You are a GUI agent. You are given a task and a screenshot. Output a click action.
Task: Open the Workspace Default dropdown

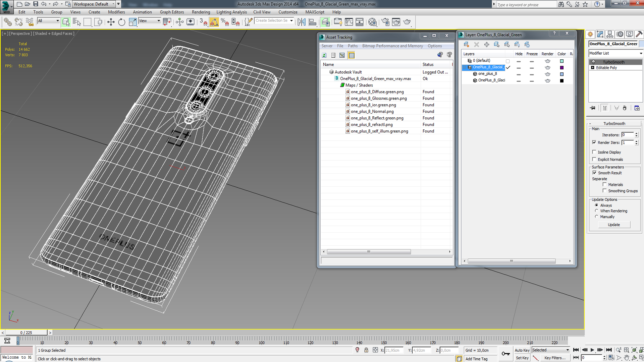(x=94, y=4)
